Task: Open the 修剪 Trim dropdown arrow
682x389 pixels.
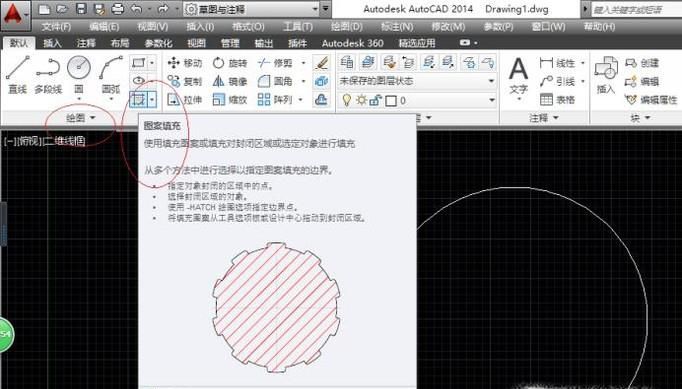Action: pos(304,63)
